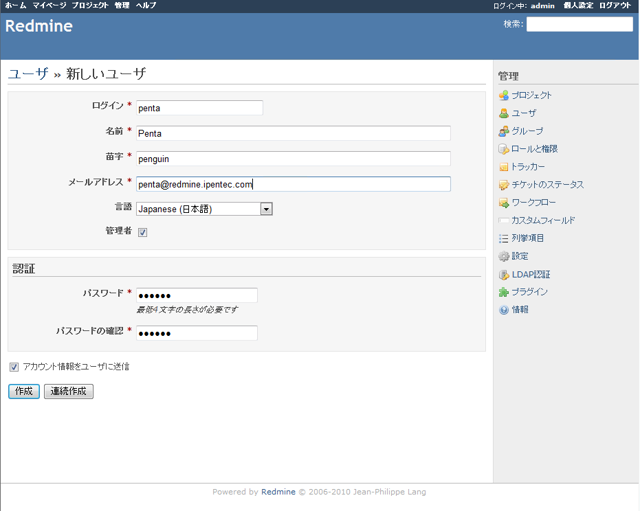
Task: Click the 情報 help icon
Action: point(504,310)
